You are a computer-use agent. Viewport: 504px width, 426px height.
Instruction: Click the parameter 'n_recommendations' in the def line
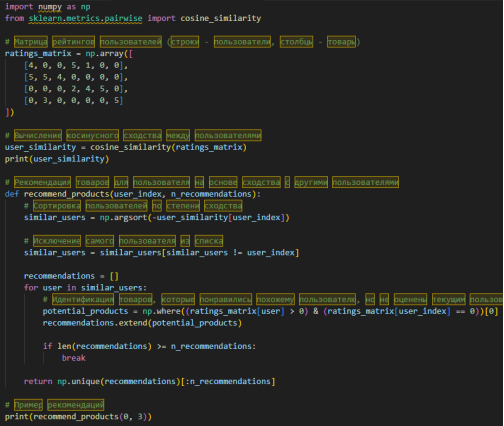[211, 194]
